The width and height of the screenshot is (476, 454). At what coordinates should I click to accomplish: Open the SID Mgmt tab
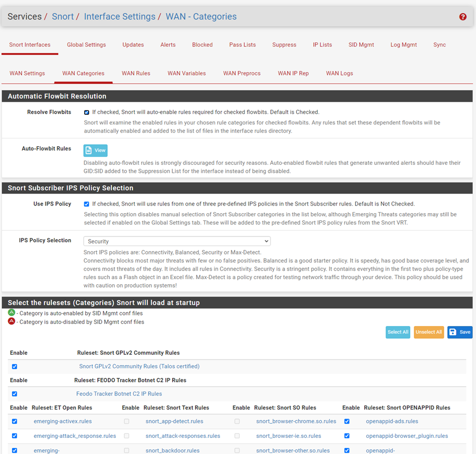[x=361, y=45]
